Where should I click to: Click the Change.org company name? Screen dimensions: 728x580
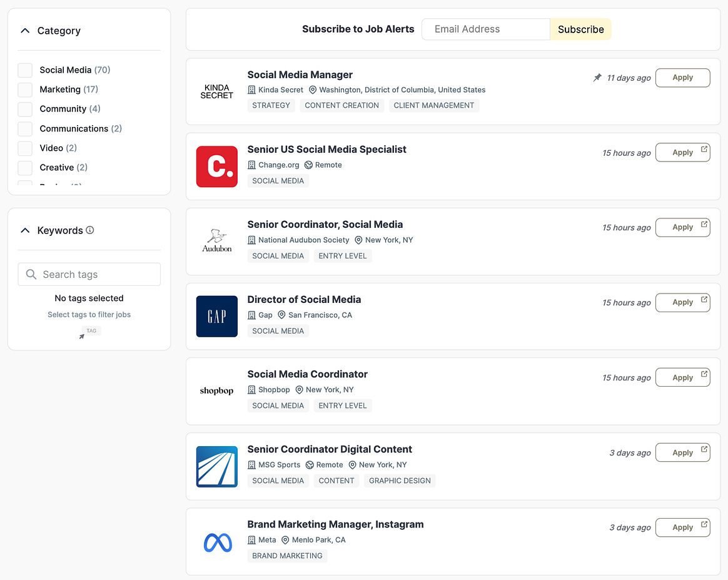pyautogui.click(x=278, y=165)
